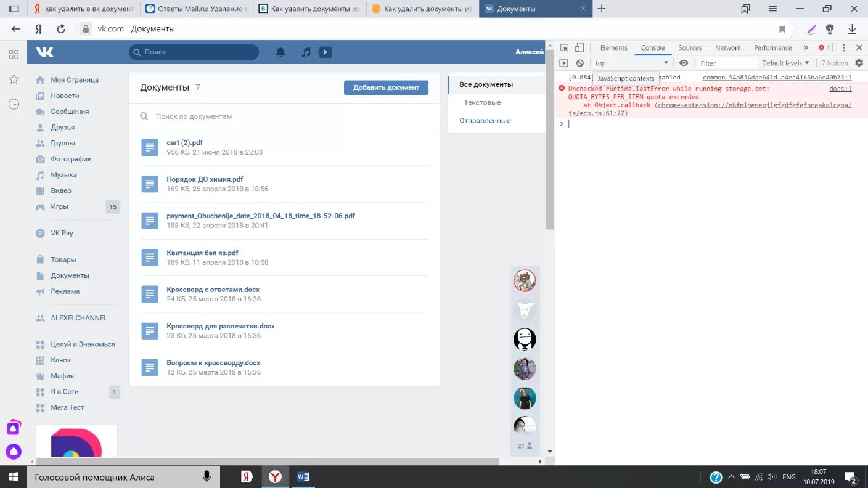Open history clock in sidebar
868x488 pixels.
pos(14,104)
